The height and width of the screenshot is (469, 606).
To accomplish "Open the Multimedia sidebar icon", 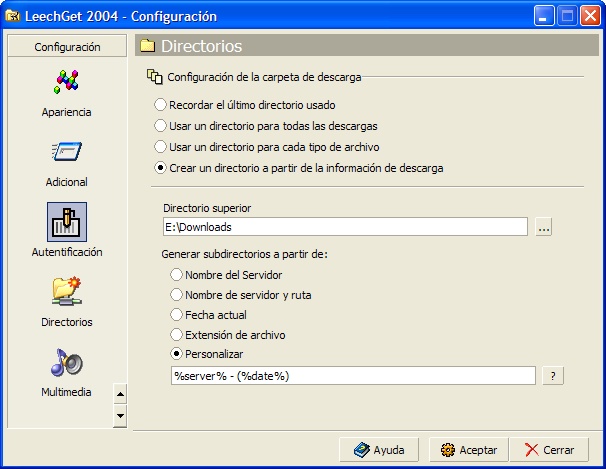I will (66, 362).
